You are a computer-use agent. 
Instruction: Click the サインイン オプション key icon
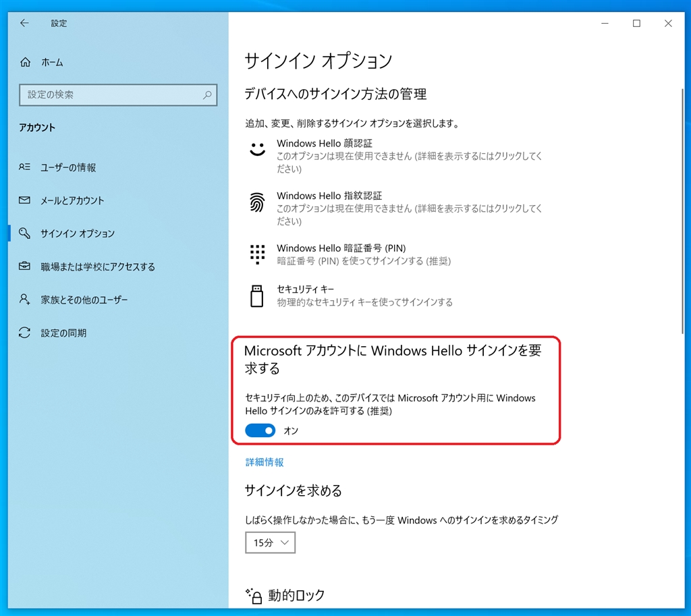pyautogui.click(x=25, y=233)
